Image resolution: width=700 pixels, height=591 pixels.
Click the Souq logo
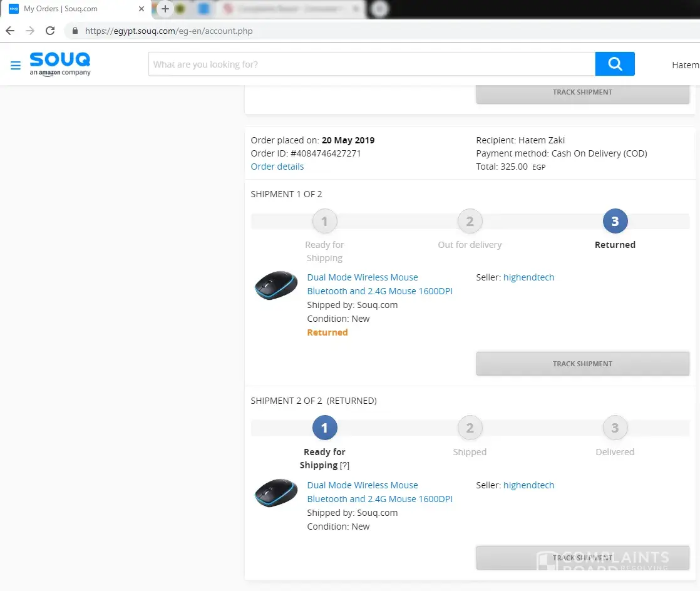[x=60, y=64]
